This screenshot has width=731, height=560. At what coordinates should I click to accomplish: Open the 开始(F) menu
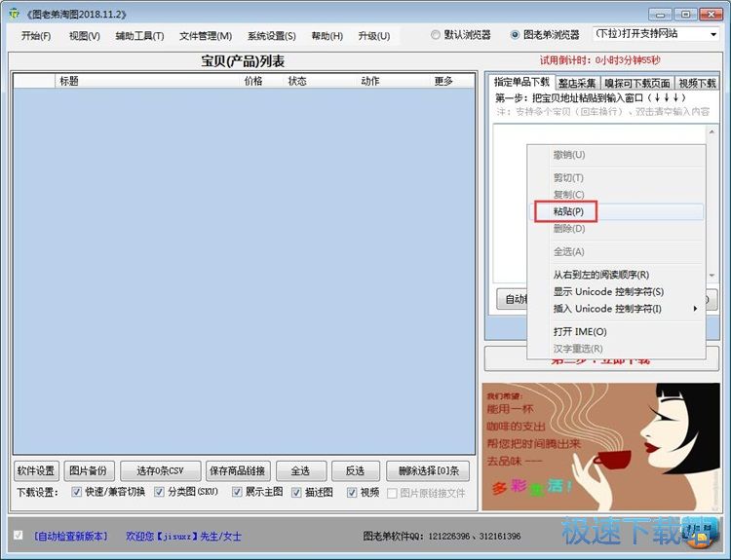point(36,36)
